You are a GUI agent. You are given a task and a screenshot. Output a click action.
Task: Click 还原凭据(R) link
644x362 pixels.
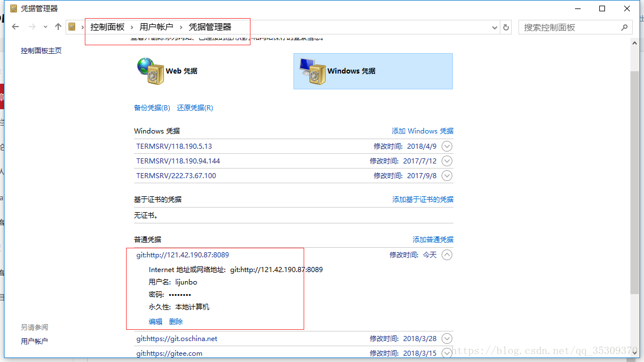[x=195, y=107]
